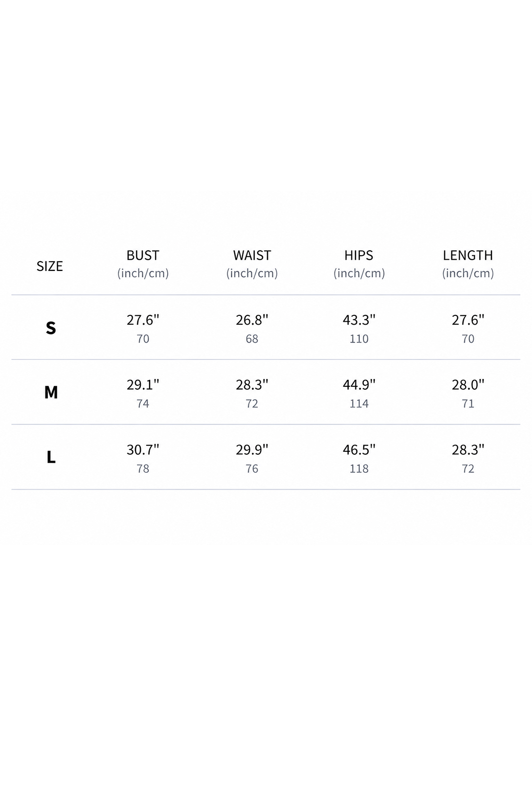Click the HIPS column header
The image size is (532, 798).
(x=359, y=255)
